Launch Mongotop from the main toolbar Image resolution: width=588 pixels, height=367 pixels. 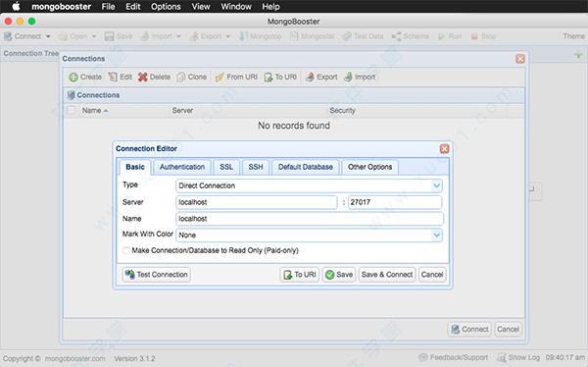(x=261, y=36)
